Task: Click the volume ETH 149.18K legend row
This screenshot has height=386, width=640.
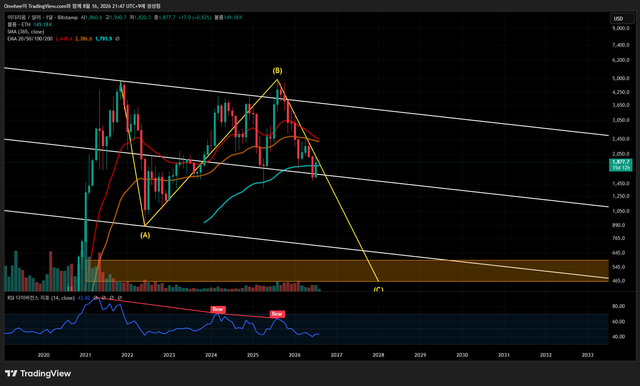Action: point(30,24)
